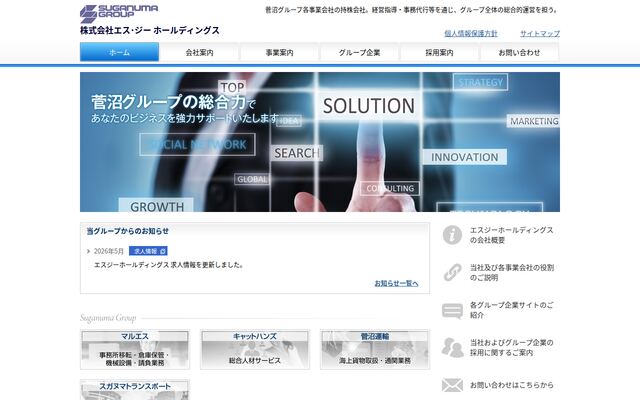This screenshot has height=400, width=640.
Task: Open 当社及び各事業会社の役割 sidebar link
Action: (512, 273)
